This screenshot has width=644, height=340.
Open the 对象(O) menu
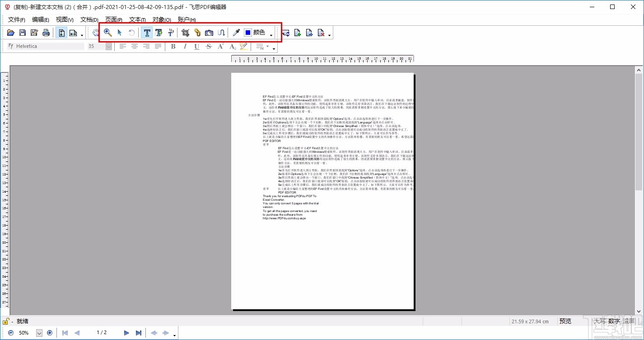pyautogui.click(x=162, y=19)
